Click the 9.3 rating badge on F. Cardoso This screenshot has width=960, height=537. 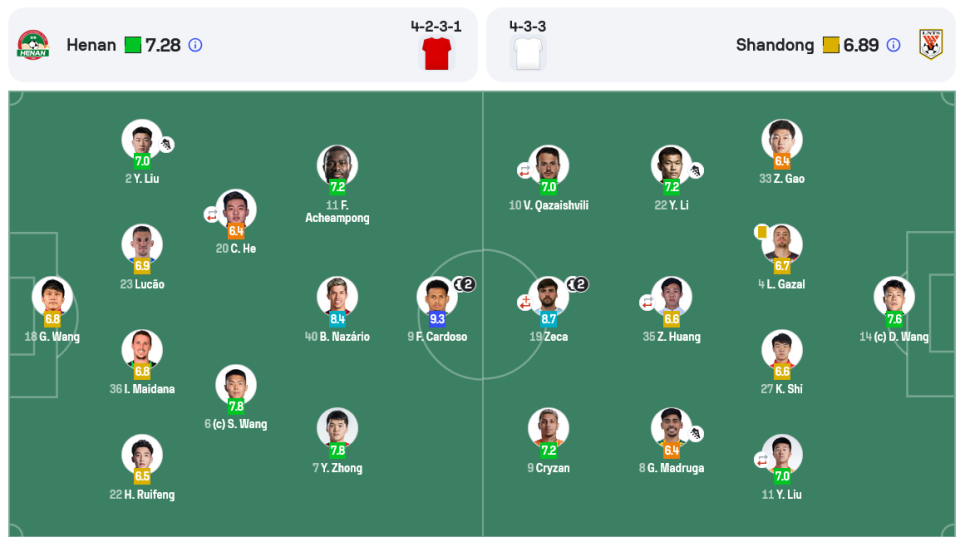(x=437, y=319)
